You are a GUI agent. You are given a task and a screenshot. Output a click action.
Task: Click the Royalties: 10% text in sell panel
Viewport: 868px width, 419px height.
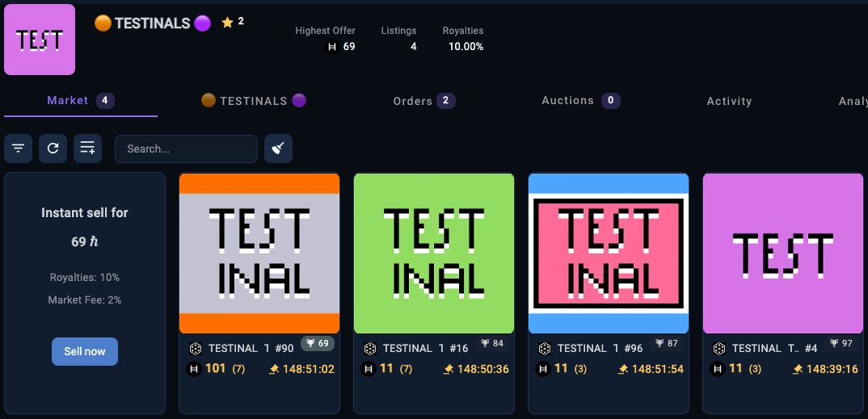click(x=85, y=278)
